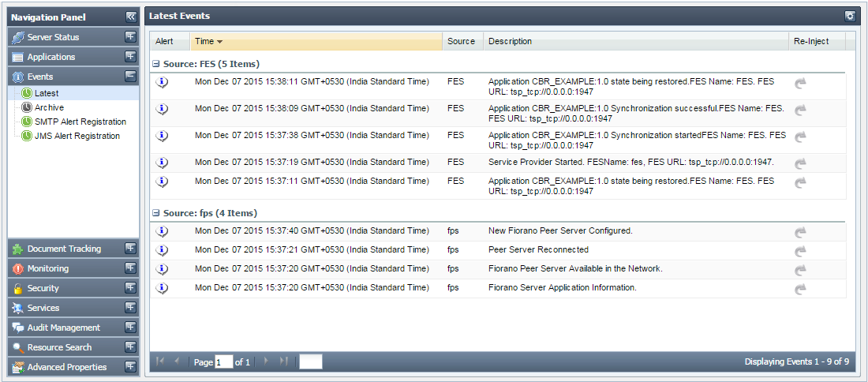Collapse the Navigation Panel with double-arrow icon
This screenshot has height=382, width=868.
131,17
